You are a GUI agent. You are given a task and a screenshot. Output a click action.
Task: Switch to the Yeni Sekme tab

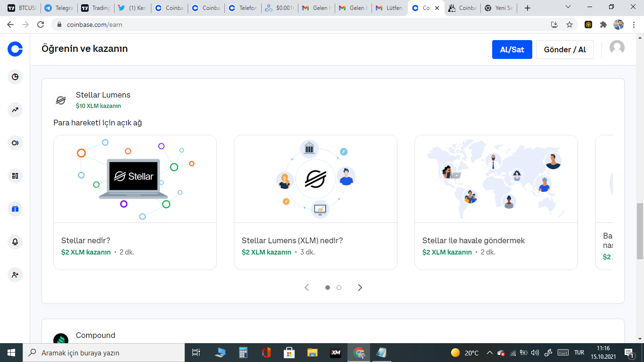(x=499, y=8)
